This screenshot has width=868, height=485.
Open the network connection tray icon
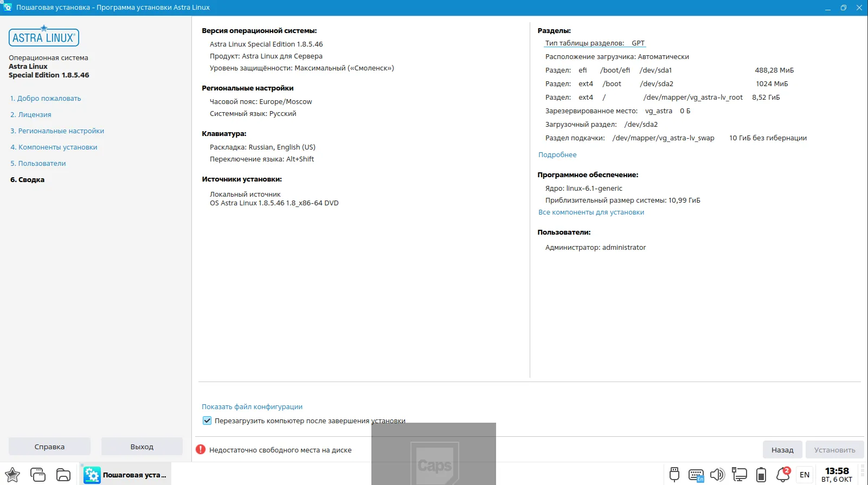click(739, 475)
